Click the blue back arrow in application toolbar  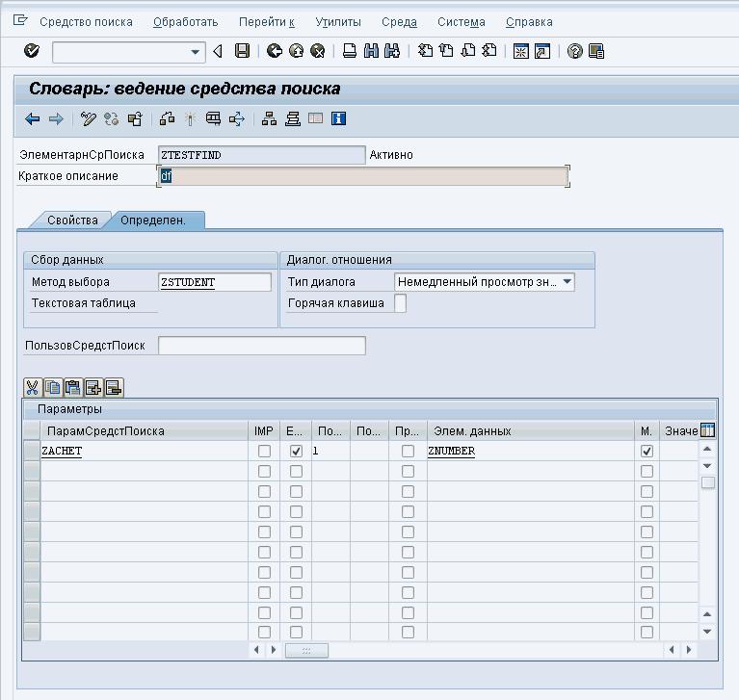[x=32, y=118]
